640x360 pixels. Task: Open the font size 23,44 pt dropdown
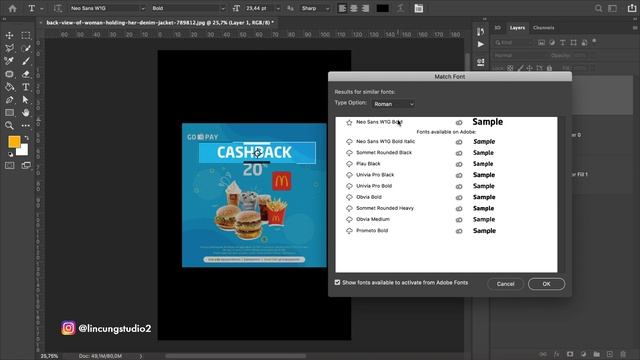278,8
